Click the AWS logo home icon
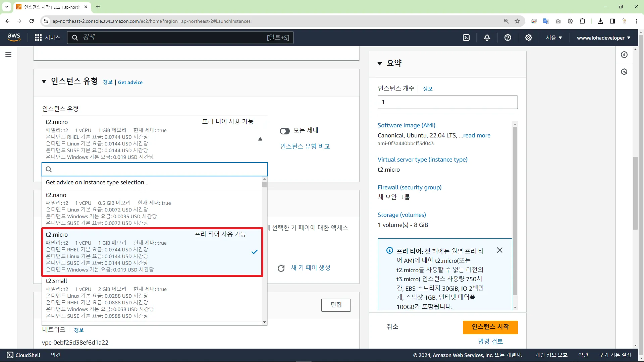 [x=14, y=37]
